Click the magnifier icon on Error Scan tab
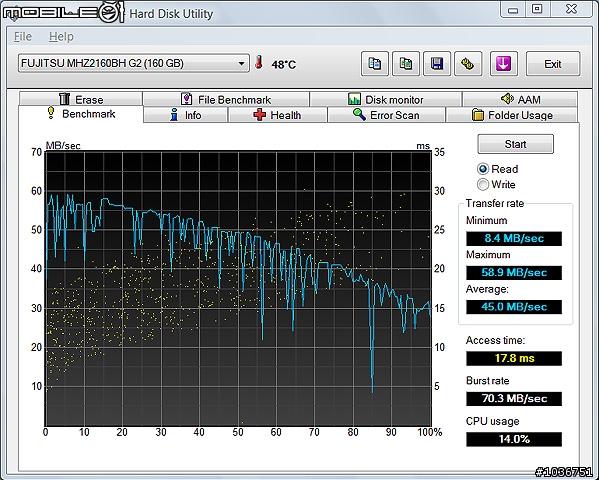This screenshot has width=599, height=480. tap(359, 114)
